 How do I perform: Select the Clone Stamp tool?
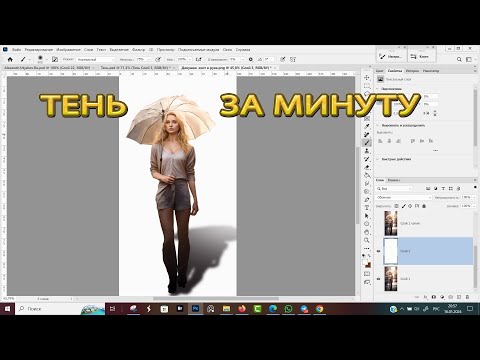[367, 151]
